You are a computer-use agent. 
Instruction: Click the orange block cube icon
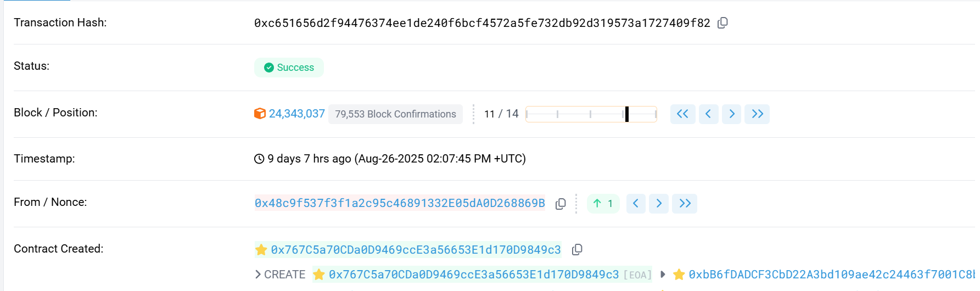[x=260, y=114]
